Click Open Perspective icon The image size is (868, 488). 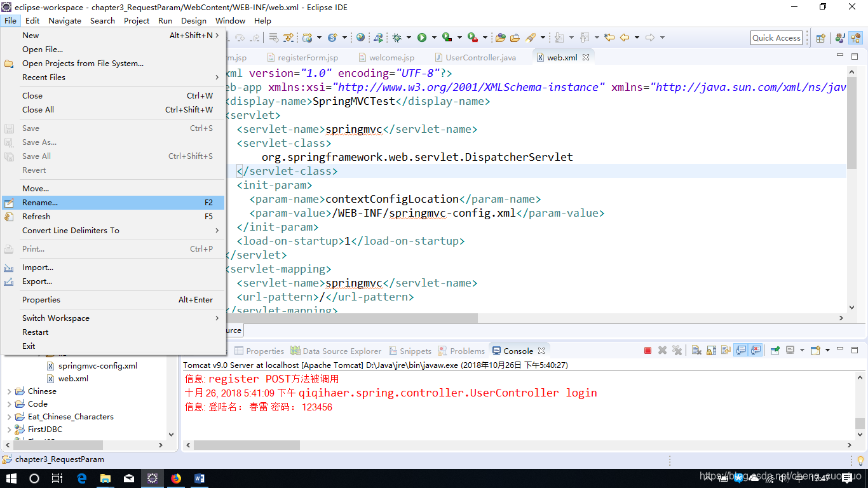pyautogui.click(x=820, y=37)
